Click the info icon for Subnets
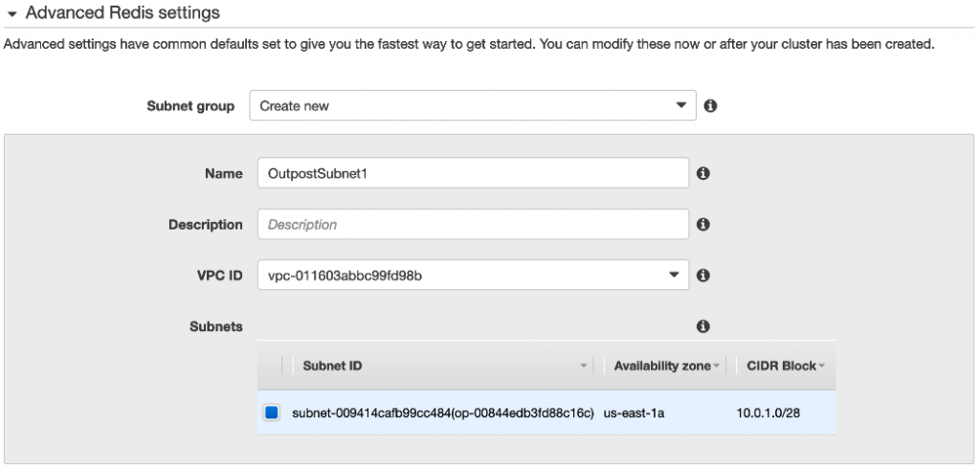This screenshot has height=468, width=980. pos(702,326)
